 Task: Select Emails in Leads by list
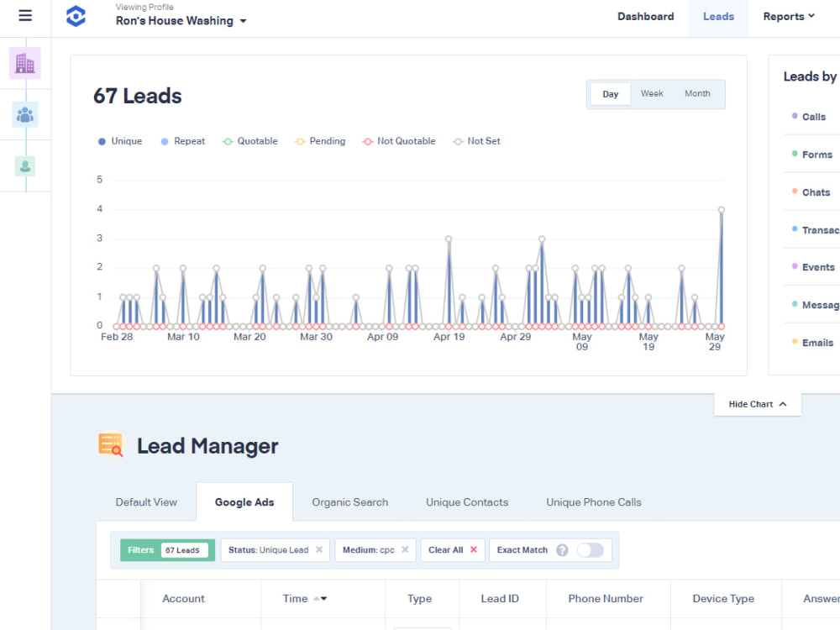coord(817,343)
